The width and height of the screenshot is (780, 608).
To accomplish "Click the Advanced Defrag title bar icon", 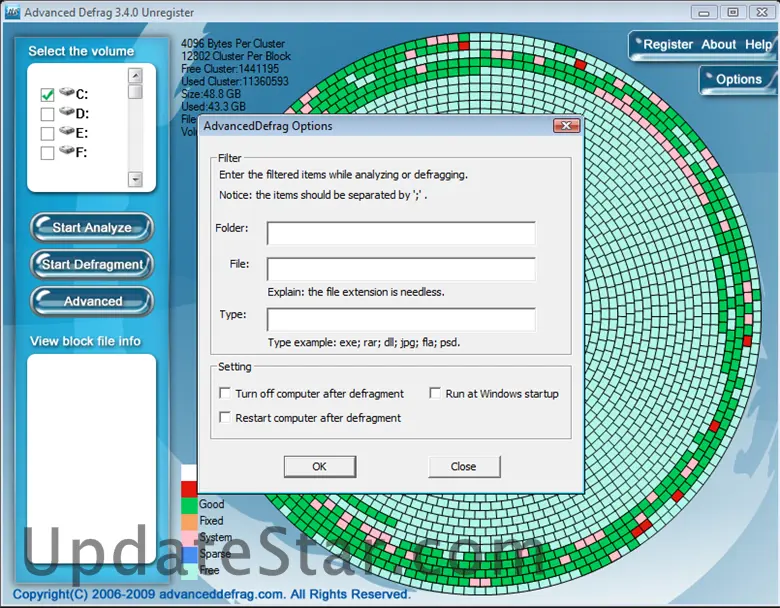I will point(12,12).
